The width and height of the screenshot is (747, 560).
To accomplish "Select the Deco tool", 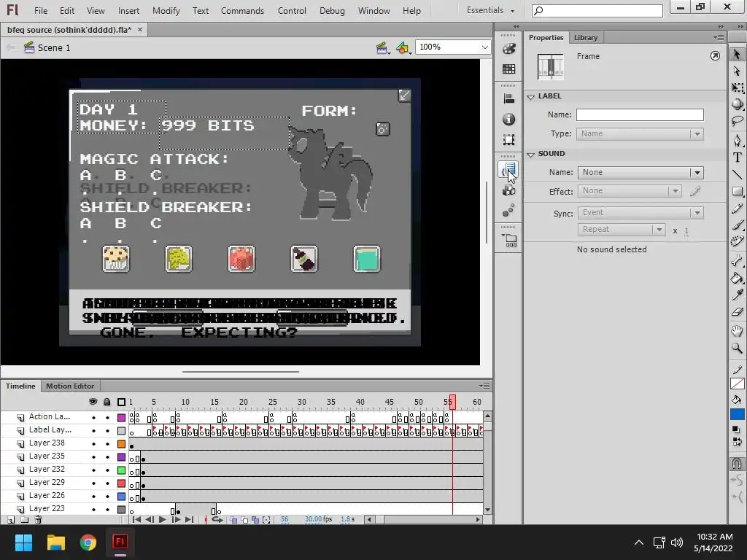I will (x=737, y=241).
